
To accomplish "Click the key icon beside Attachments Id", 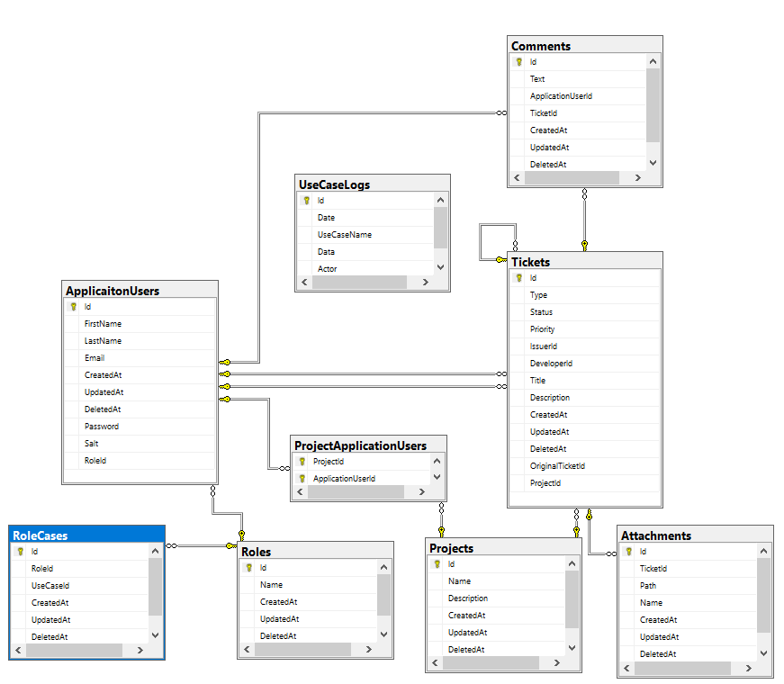I will point(628,552).
